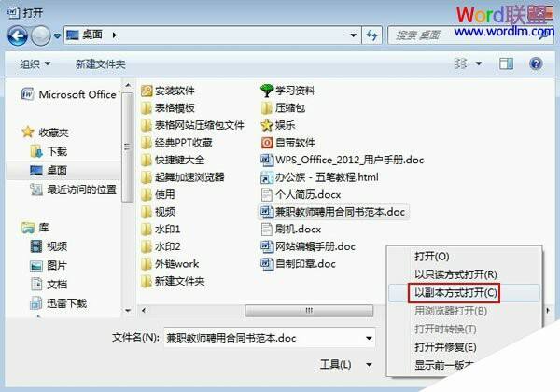Select the 办公族 - 五笔教程.html file icon
The width and height of the screenshot is (560, 392).
pyautogui.click(x=267, y=177)
